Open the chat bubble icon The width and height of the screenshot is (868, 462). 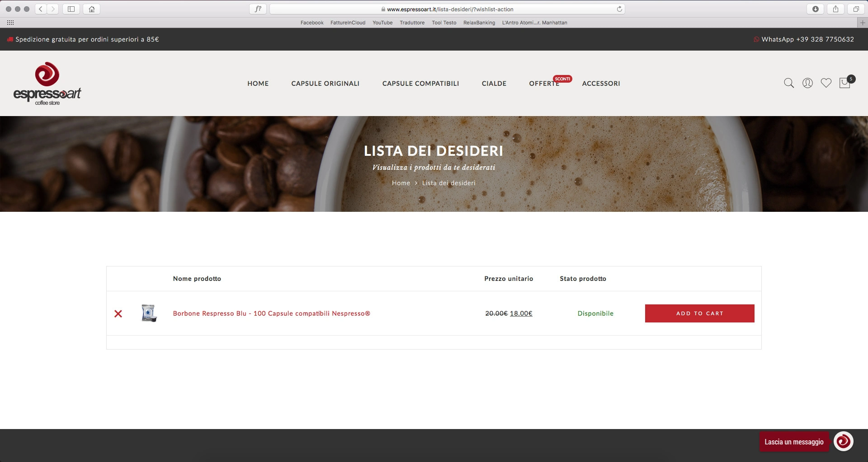843,441
